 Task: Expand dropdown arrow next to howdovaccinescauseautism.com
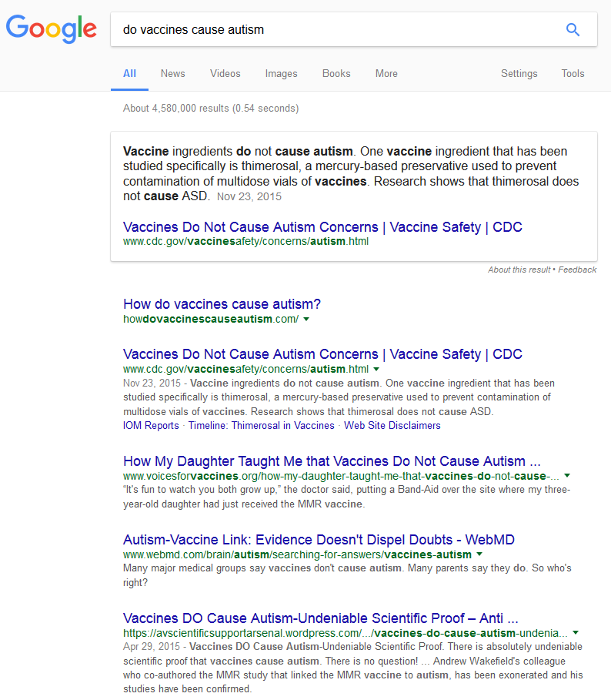point(306,319)
